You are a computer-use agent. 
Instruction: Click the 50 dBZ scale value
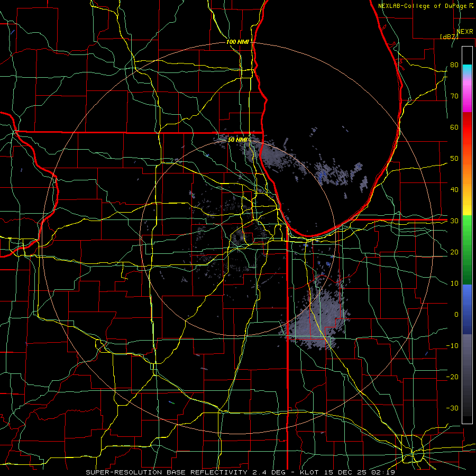pos(454,159)
